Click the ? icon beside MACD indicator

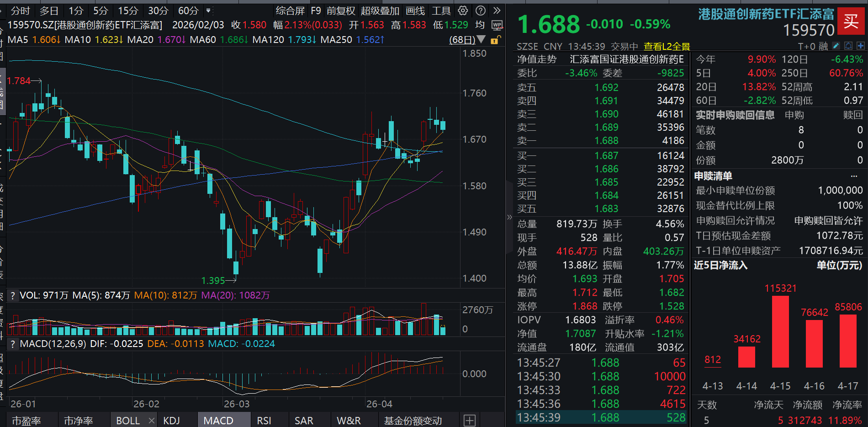[12, 344]
